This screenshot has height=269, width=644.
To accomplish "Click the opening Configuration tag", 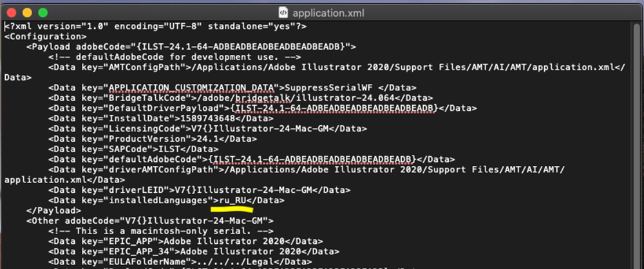I will point(46,37).
